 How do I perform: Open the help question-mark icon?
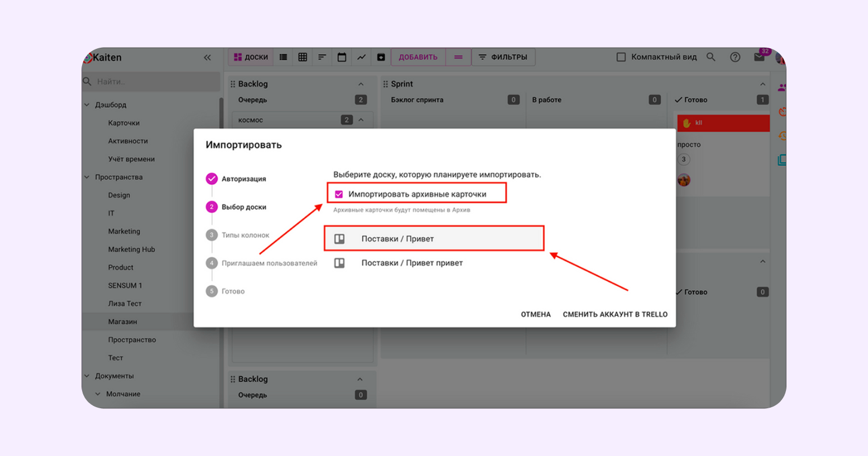tap(735, 57)
